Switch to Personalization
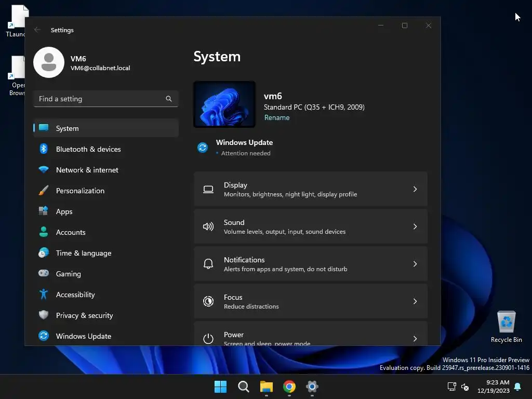This screenshot has width=532, height=399. coord(106,190)
